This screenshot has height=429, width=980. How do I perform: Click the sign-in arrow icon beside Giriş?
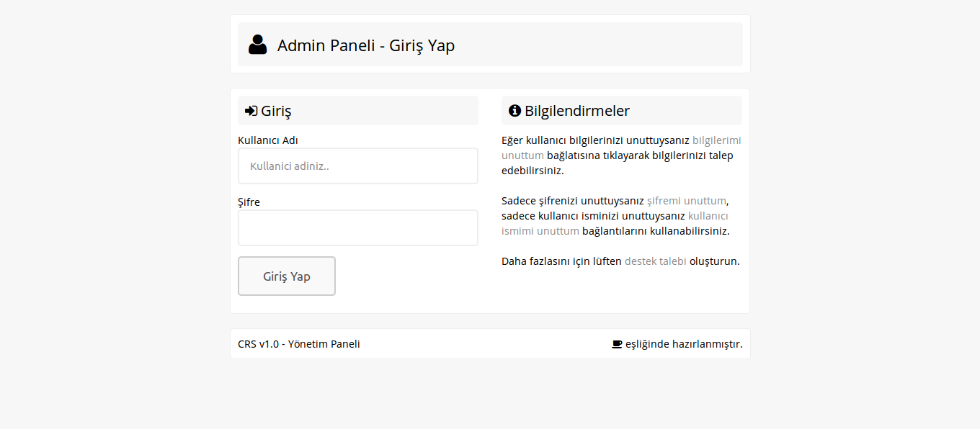(251, 111)
